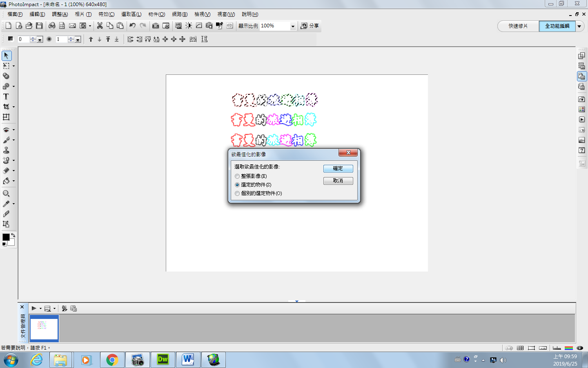Select the 個別的選定物件 radio option
The image size is (588, 368).
(237, 193)
